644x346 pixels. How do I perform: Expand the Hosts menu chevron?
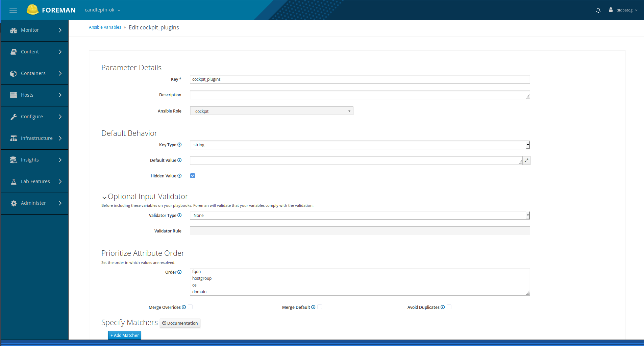pyautogui.click(x=60, y=95)
